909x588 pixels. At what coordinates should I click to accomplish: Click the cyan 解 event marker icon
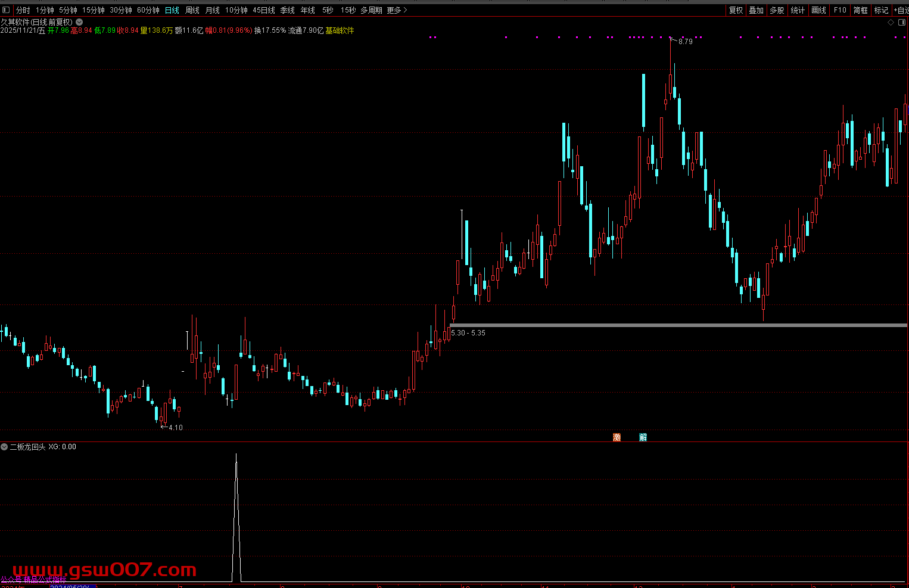pos(643,437)
